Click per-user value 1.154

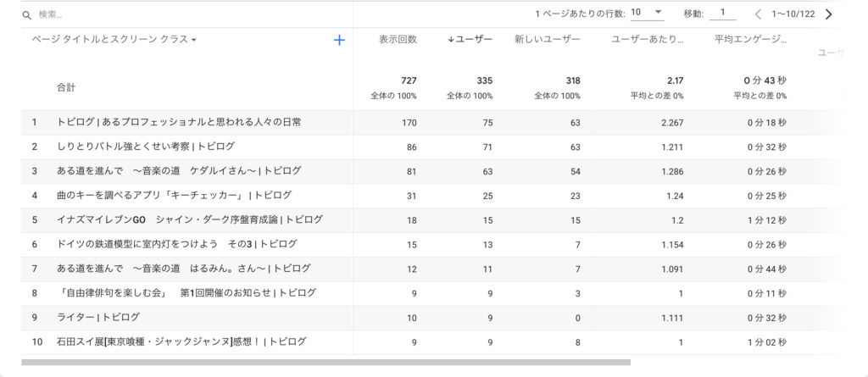672,245
